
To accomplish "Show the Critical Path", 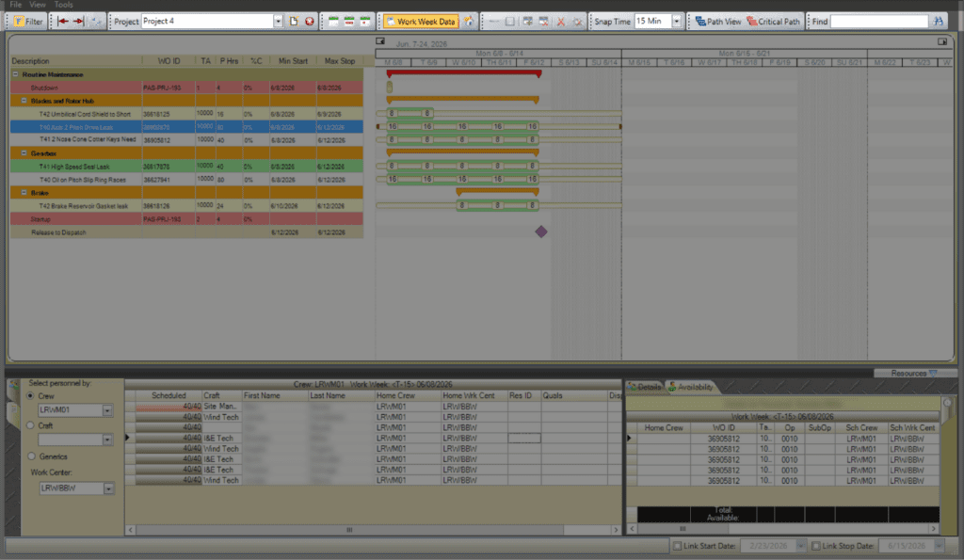I will (774, 21).
